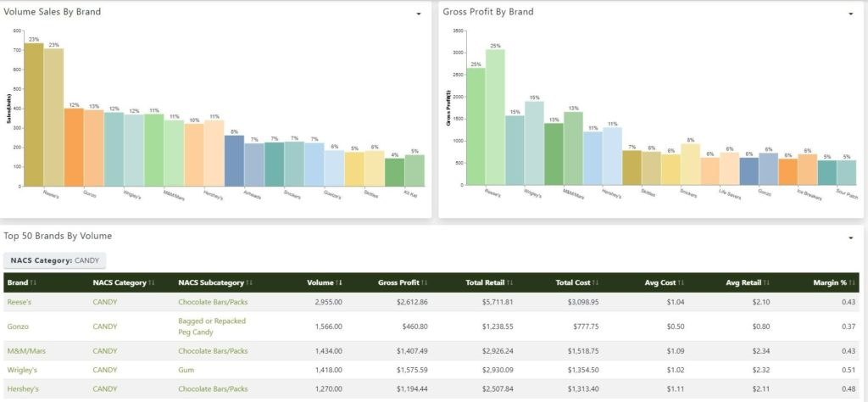Sort using Total Cost column sort icon

tap(595, 283)
